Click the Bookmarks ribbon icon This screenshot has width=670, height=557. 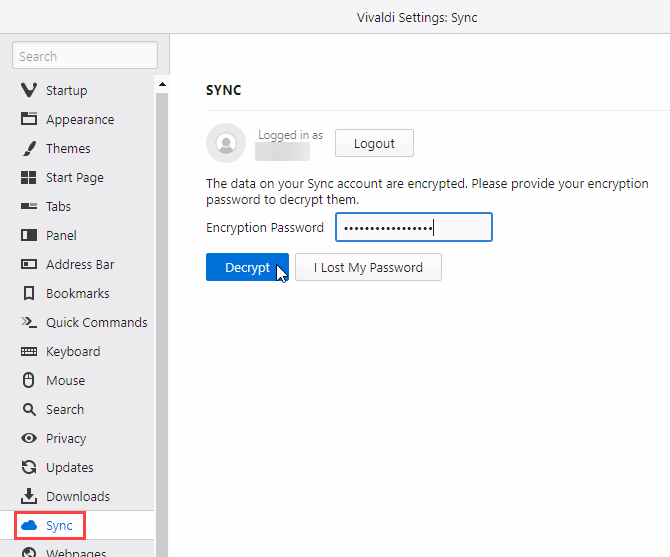click(29, 293)
